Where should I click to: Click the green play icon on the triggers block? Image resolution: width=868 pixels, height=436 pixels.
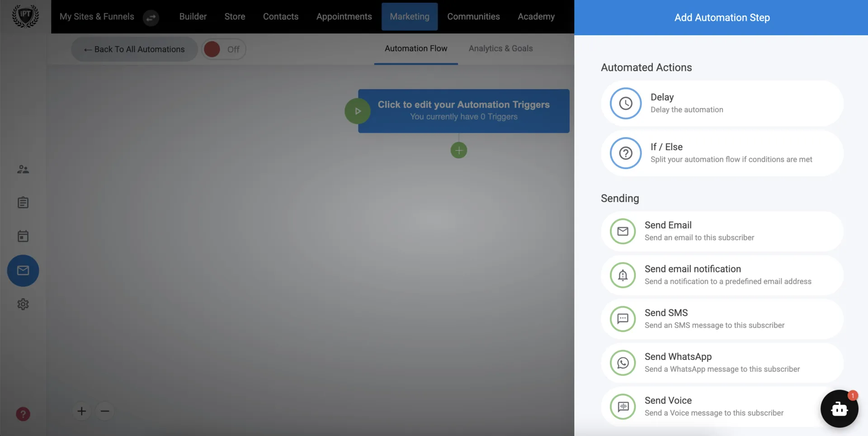click(x=358, y=111)
